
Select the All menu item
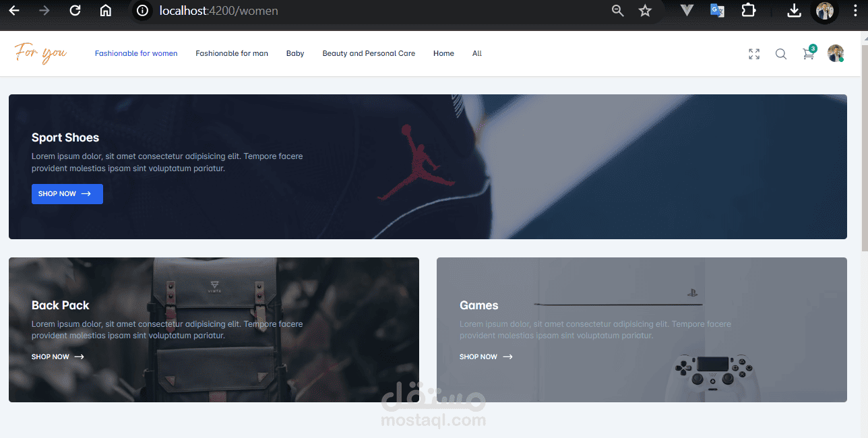[477, 53]
